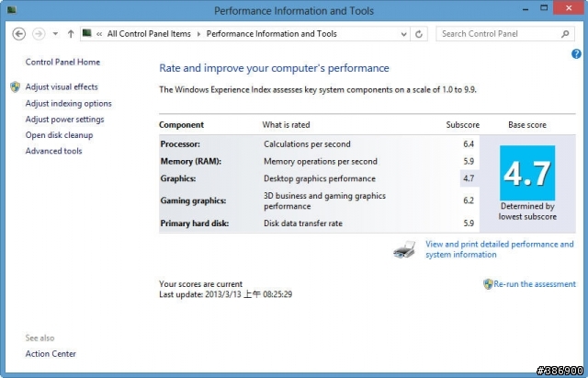Click the window icon in title bar

pos(12,10)
